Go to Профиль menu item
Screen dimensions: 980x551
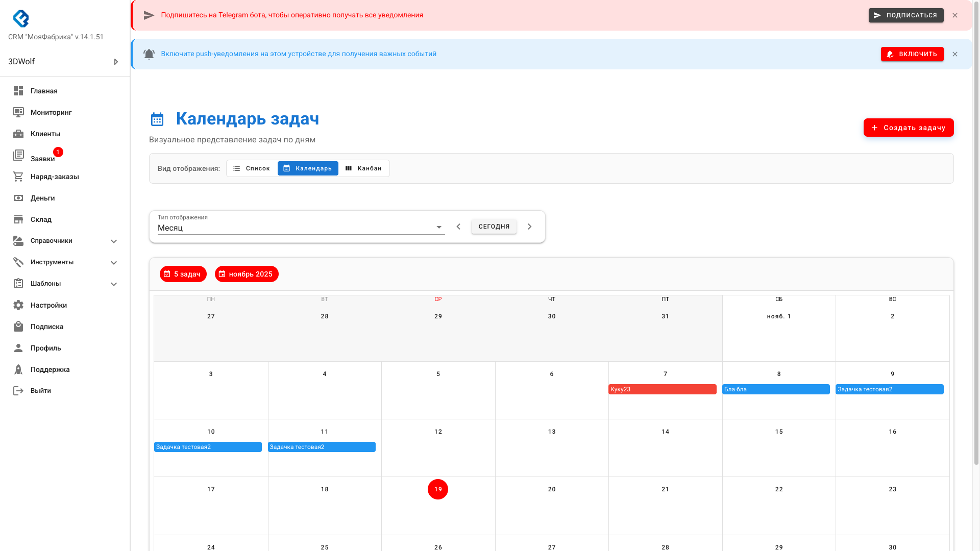point(45,348)
